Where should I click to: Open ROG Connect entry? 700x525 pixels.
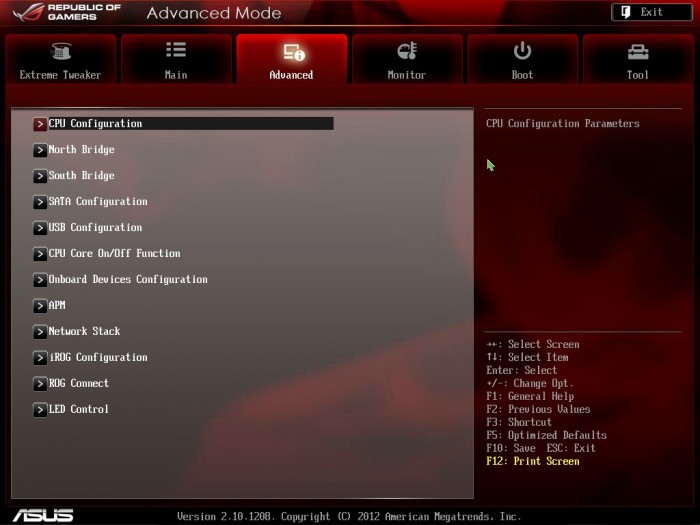[x=78, y=383]
